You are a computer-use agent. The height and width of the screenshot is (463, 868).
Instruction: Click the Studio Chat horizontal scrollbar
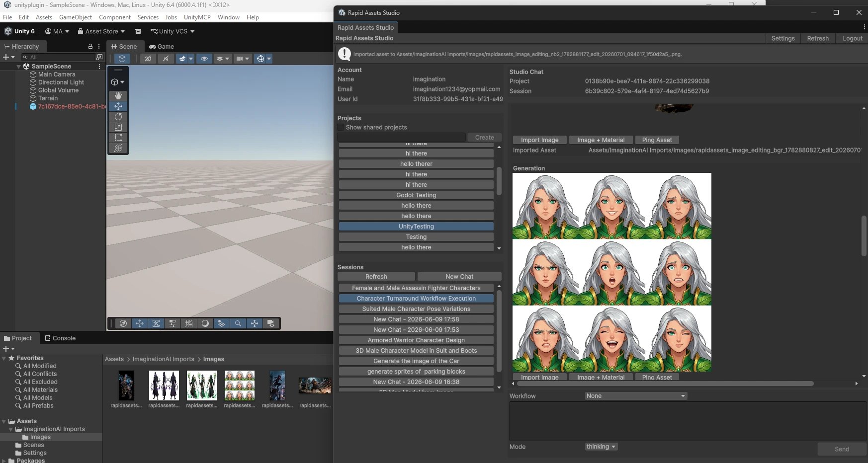click(664, 384)
